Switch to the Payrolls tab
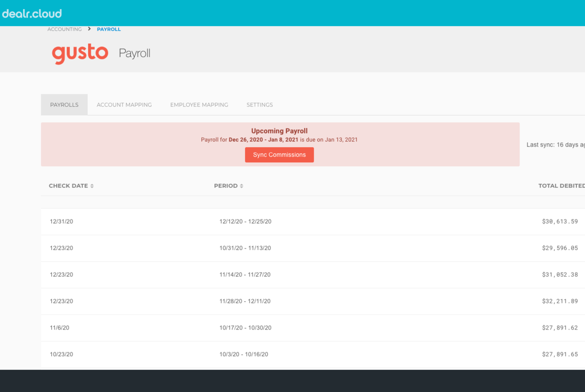The width and height of the screenshot is (585, 392). 64,105
